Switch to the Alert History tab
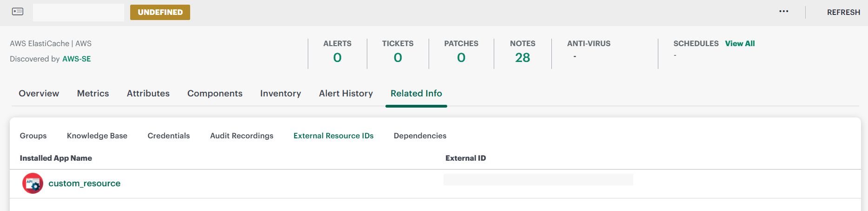Viewport: 868px width, 211px height. 346,94
